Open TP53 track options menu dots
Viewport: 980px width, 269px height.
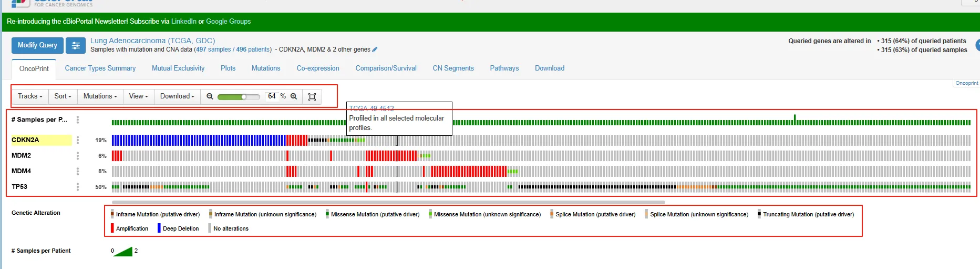(78, 187)
